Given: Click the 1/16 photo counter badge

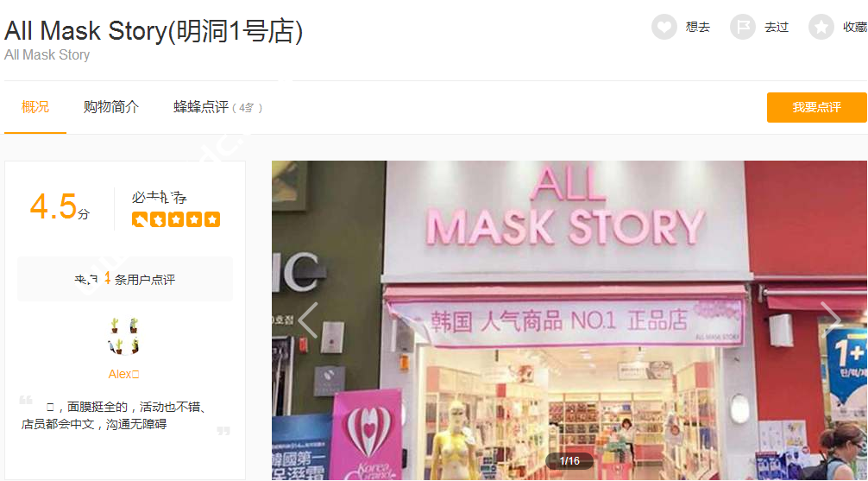Looking at the screenshot, I should click(569, 461).
